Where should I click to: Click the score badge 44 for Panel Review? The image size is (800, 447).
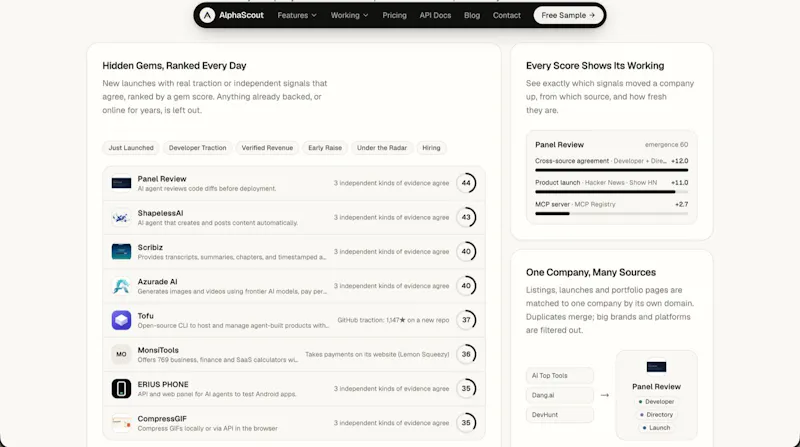[x=466, y=183]
